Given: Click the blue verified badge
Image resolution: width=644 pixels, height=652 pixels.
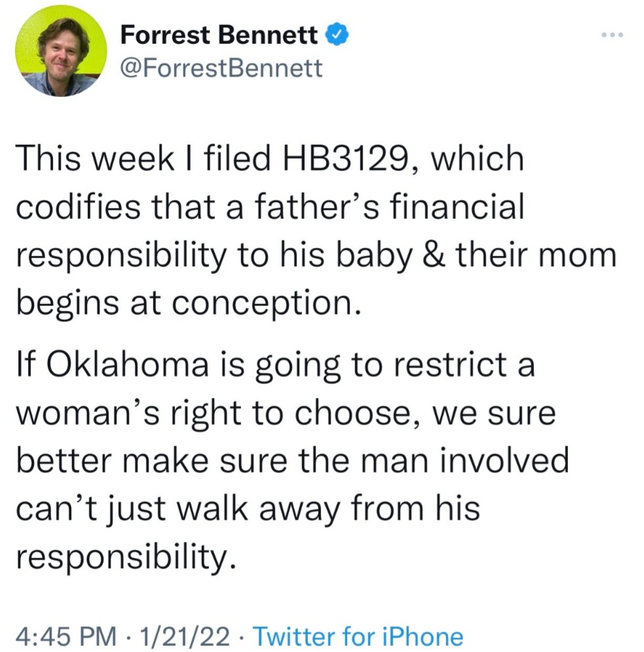Looking at the screenshot, I should coord(336,35).
